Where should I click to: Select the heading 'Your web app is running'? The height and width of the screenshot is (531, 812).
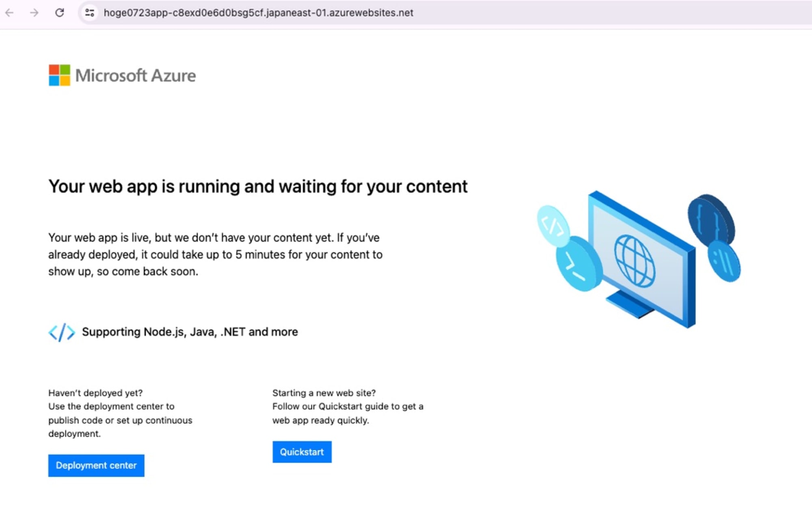point(258,186)
